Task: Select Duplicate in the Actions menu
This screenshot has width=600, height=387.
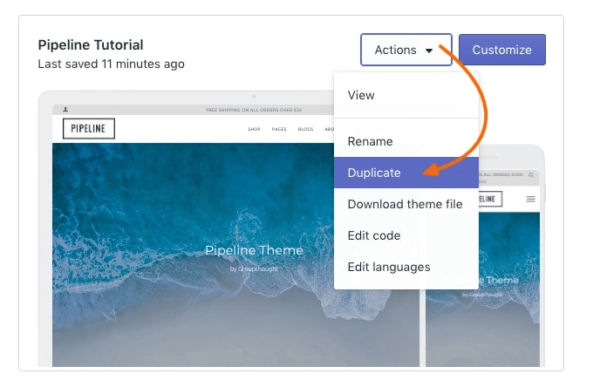Action: pyautogui.click(x=406, y=173)
